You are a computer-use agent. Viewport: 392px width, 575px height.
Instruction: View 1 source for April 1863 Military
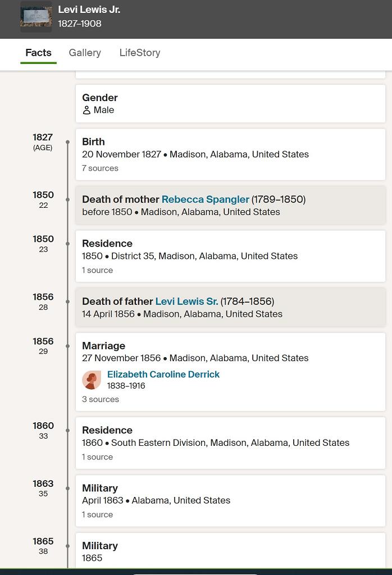[97, 515]
